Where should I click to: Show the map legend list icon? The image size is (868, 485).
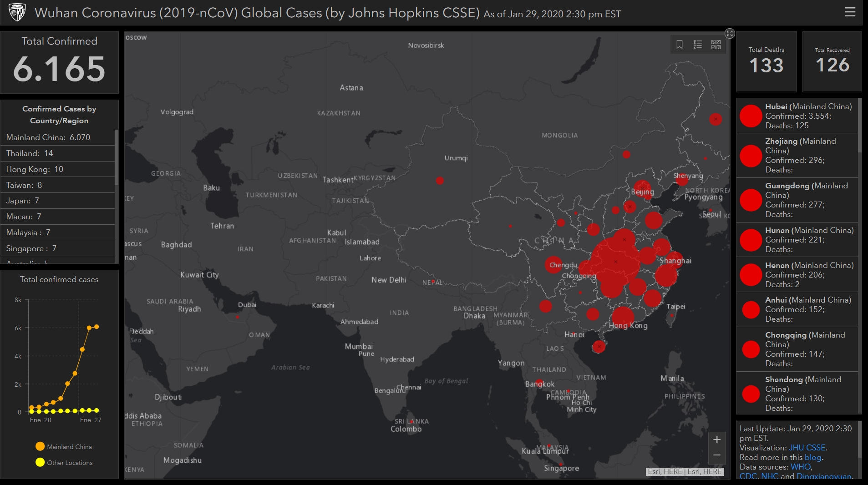point(698,44)
